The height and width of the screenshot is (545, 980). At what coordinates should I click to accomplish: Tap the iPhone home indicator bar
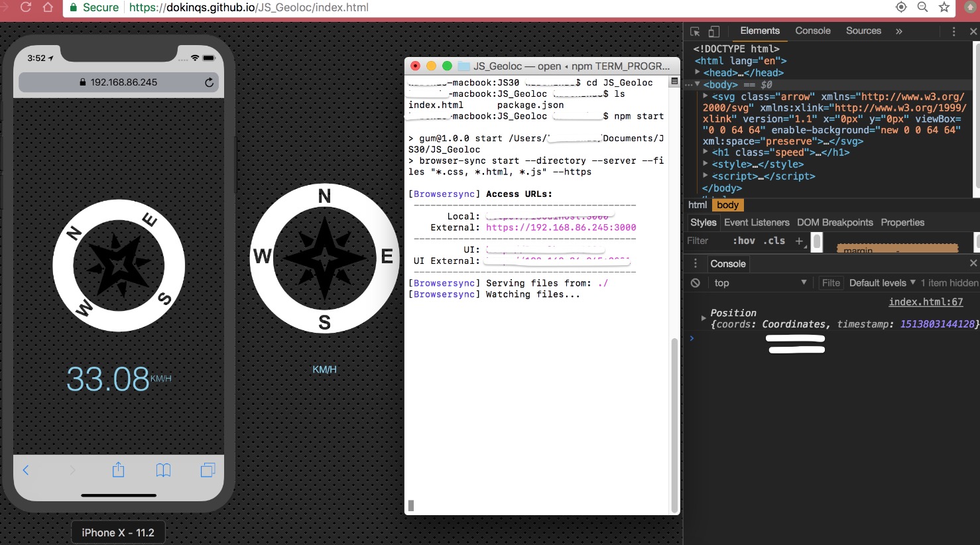[119, 495]
